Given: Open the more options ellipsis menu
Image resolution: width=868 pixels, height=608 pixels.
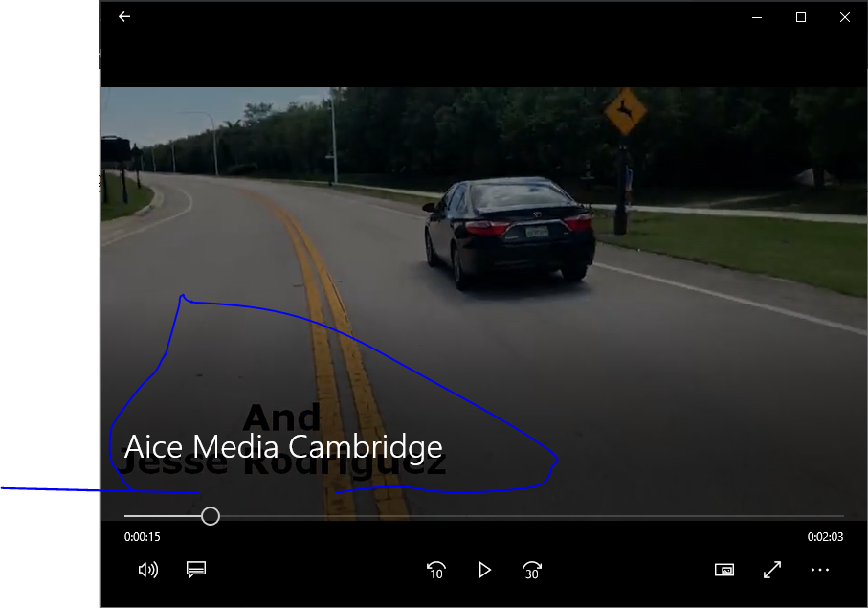Looking at the screenshot, I should click(820, 570).
